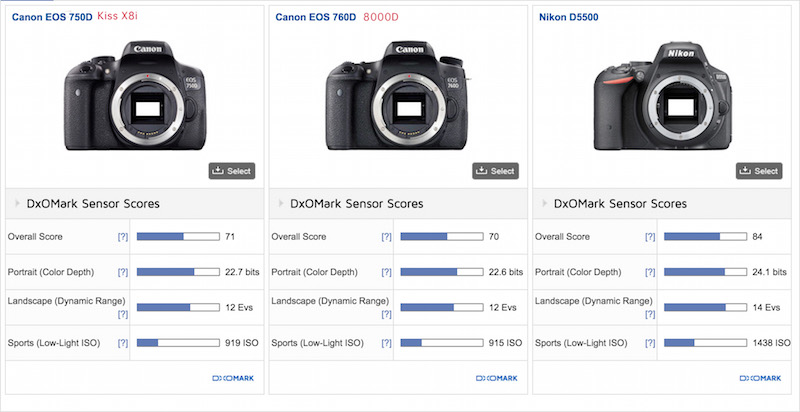Click the DxOMark logo in the 750D card

pyautogui.click(x=233, y=378)
